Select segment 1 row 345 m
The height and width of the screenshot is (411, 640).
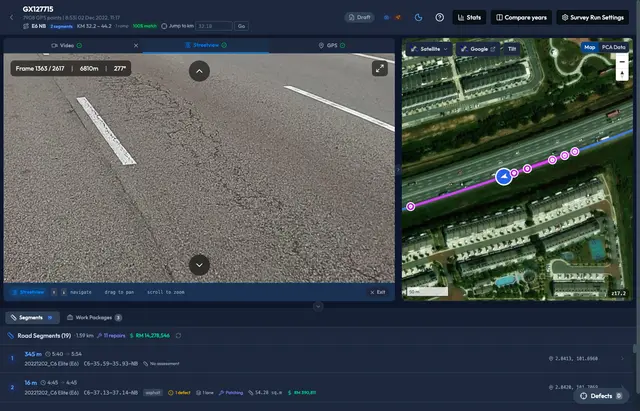pyautogui.click(x=316, y=358)
